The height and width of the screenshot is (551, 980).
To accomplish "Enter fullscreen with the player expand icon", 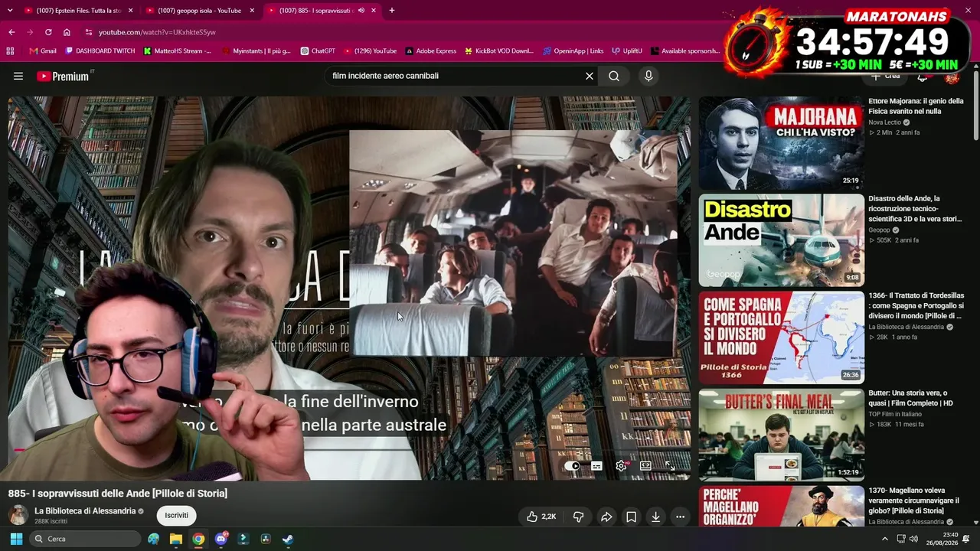I will pyautogui.click(x=670, y=465).
